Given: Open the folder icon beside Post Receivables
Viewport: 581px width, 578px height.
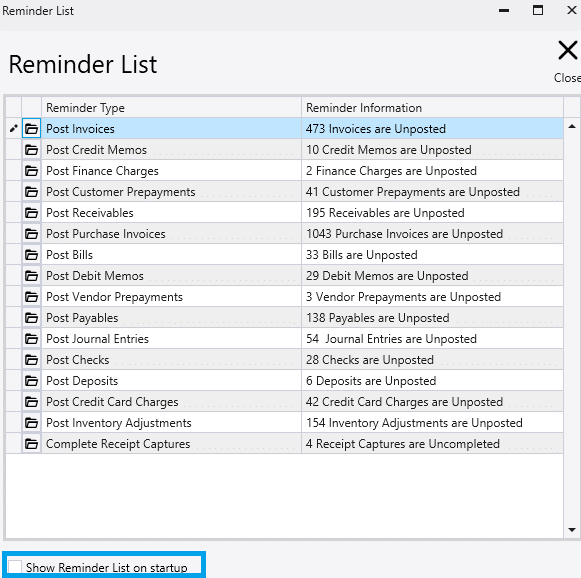Looking at the screenshot, I should 31,213.
